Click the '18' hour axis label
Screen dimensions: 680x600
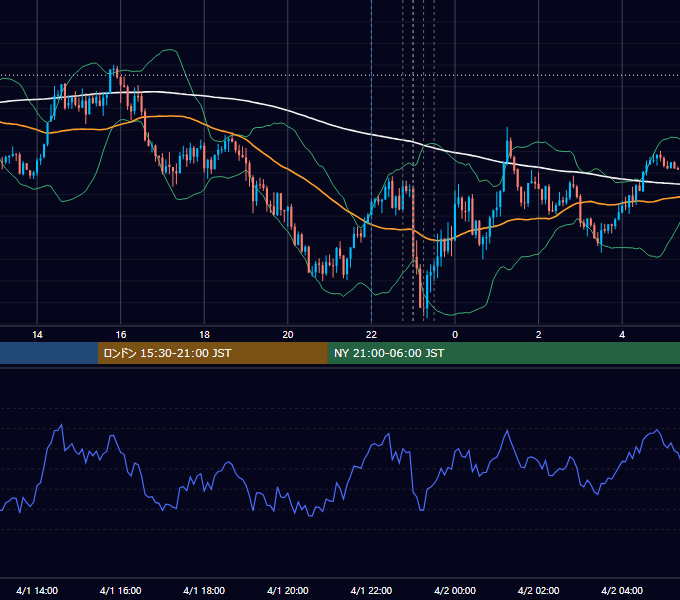(204, 335)
